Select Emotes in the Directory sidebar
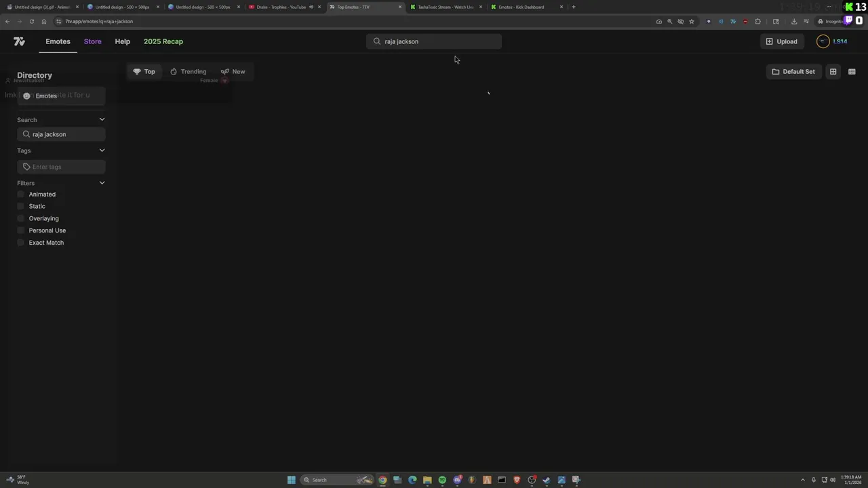 coord(61,96)
